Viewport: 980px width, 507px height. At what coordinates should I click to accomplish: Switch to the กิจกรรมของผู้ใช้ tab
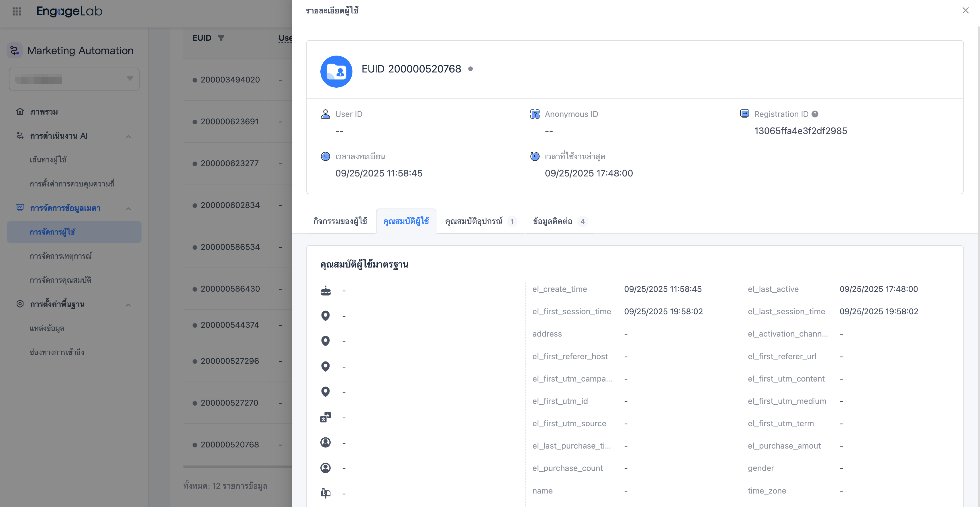pyautogui.click(x=340, y=221)
